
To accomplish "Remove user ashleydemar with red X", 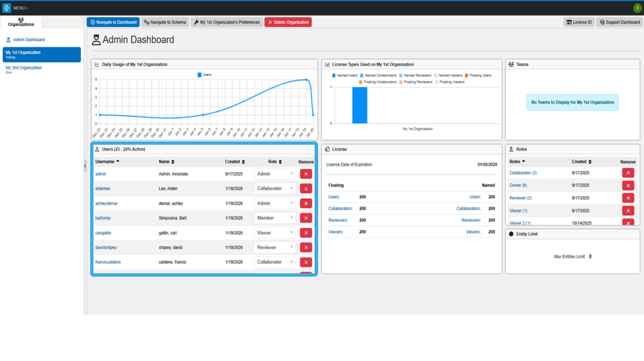I will point(306,203).
